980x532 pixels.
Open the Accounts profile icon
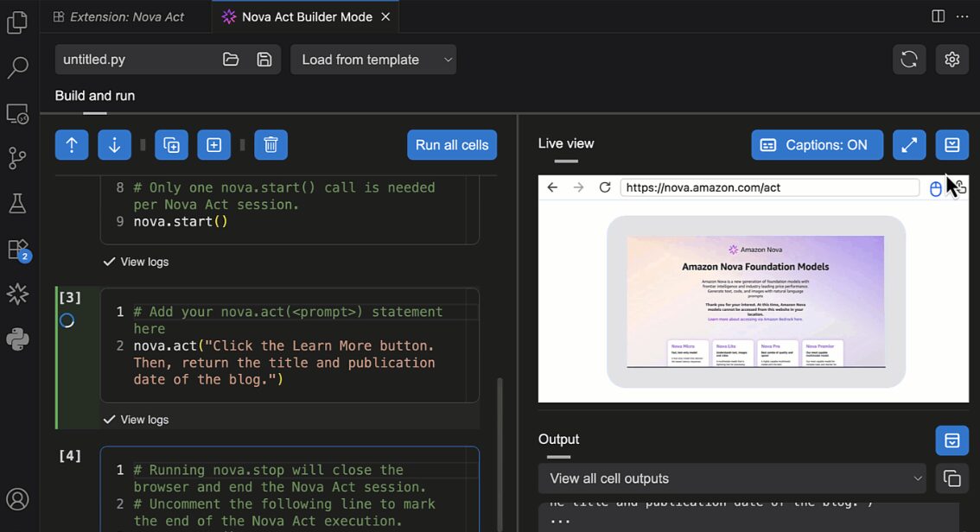click(17, 499)
